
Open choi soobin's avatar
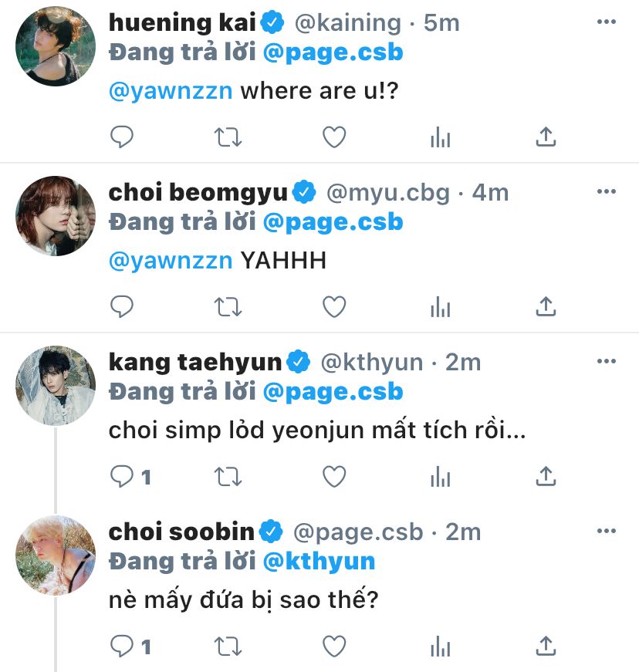(x=56, y=555)
